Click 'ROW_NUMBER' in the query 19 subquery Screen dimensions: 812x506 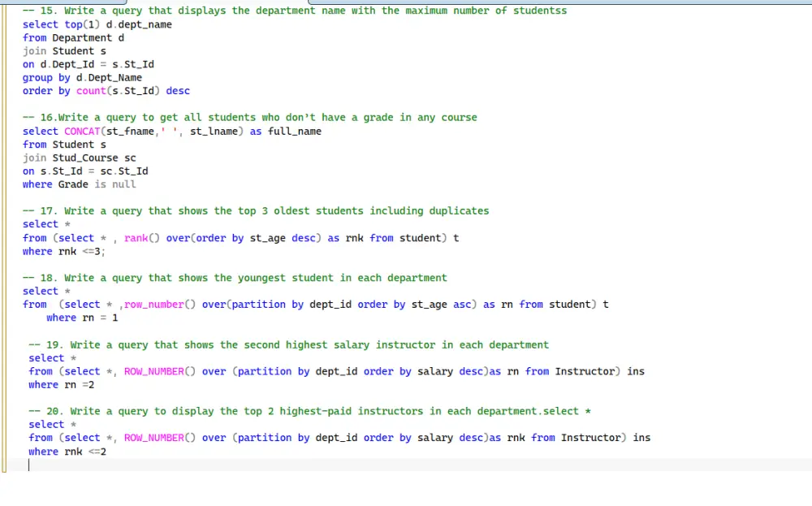153,371
